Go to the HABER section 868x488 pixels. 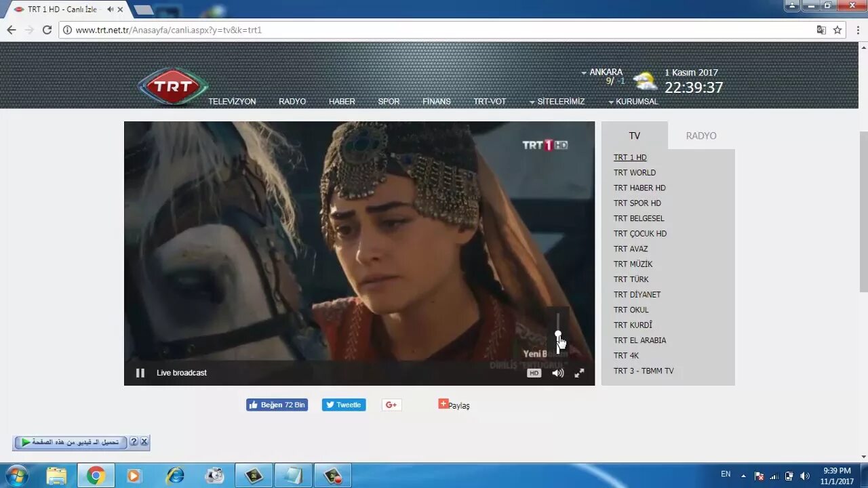(342, 102)
